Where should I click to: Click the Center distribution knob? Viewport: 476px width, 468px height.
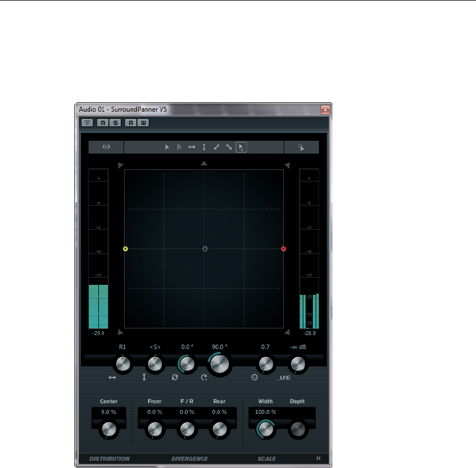coord(109,429)
